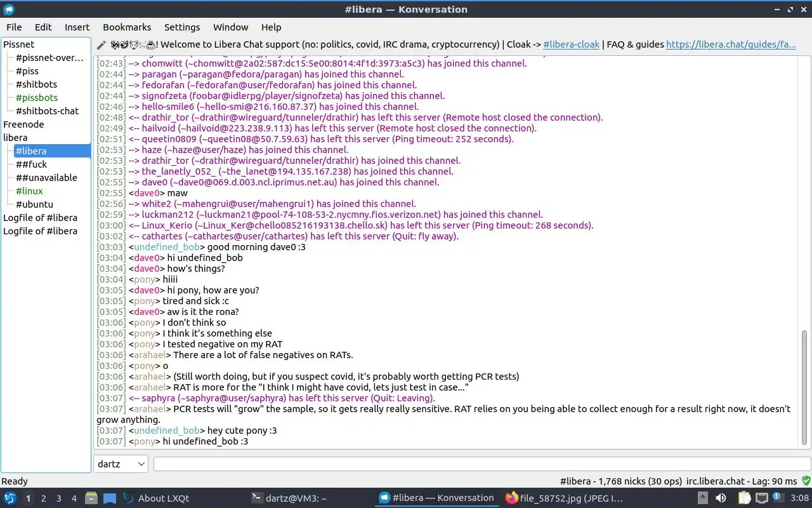
Task: Switch to virtual desktop 4
Action: 74,498
